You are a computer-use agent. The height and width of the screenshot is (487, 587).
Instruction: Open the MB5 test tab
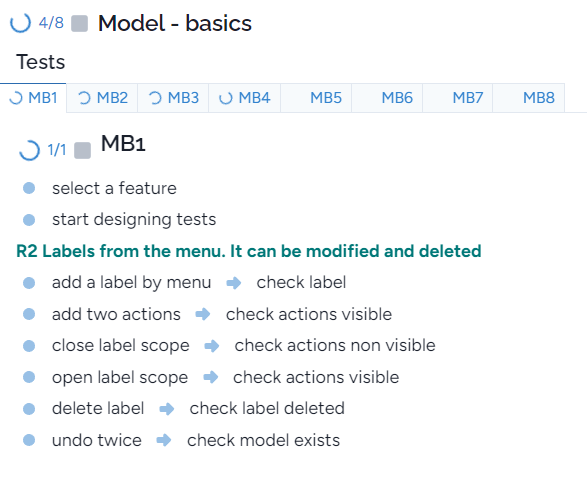(x=316, y=98)
